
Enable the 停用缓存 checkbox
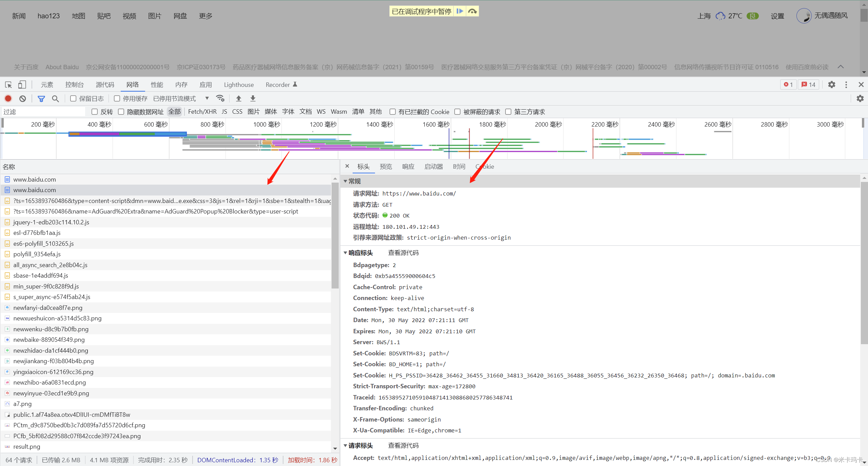coord(117,98)
